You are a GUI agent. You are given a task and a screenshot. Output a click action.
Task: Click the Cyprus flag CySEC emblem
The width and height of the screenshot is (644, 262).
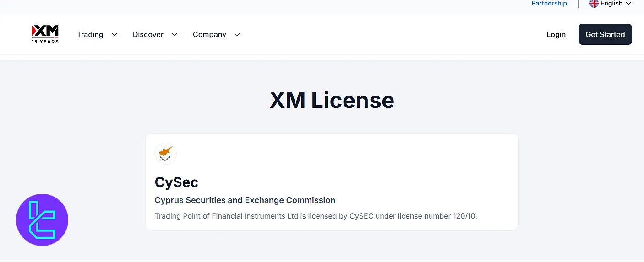(166, 154)
